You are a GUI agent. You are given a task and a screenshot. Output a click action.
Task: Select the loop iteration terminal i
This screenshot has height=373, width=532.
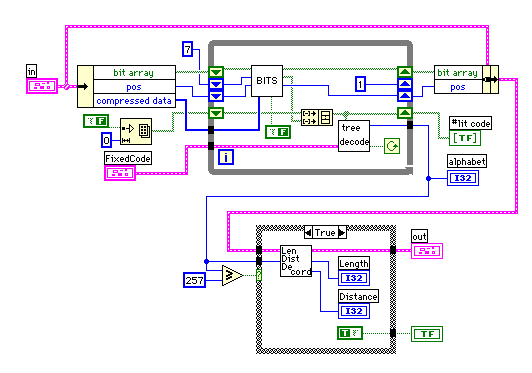226,157
